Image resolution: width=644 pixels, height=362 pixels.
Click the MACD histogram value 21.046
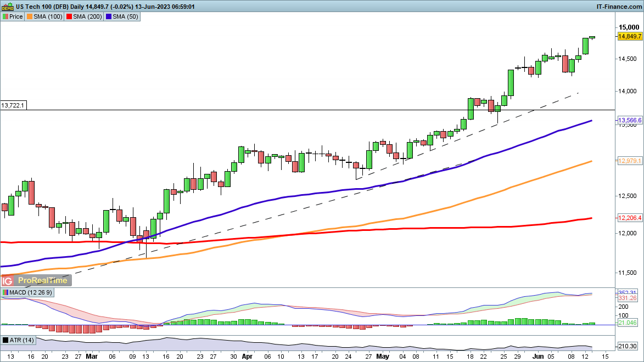tap(628, 323)
